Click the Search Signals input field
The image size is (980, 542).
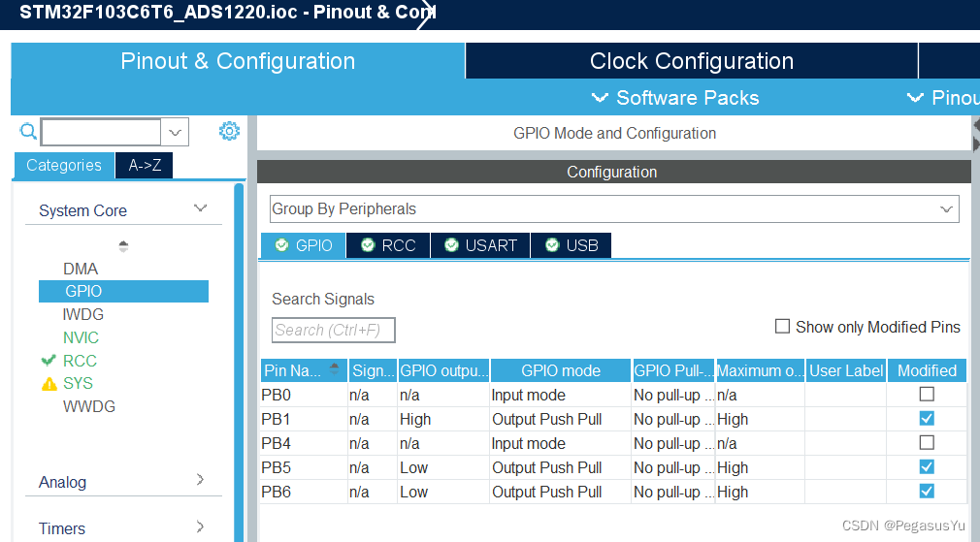(x=333, y=331)
